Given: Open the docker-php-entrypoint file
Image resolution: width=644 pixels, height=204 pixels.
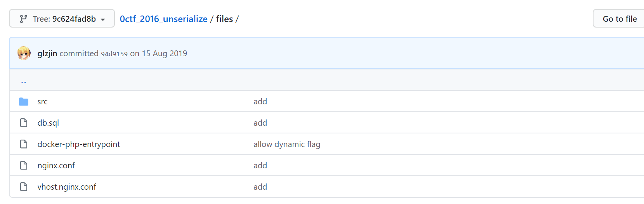Looking at the screenshot, I should pyautogui.click(x=79, y=144).
